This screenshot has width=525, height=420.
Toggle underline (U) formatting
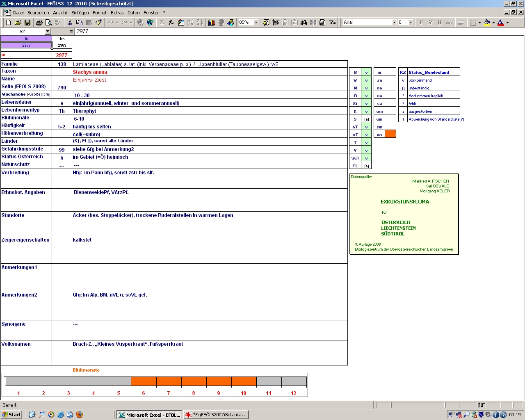click(440, 23)
